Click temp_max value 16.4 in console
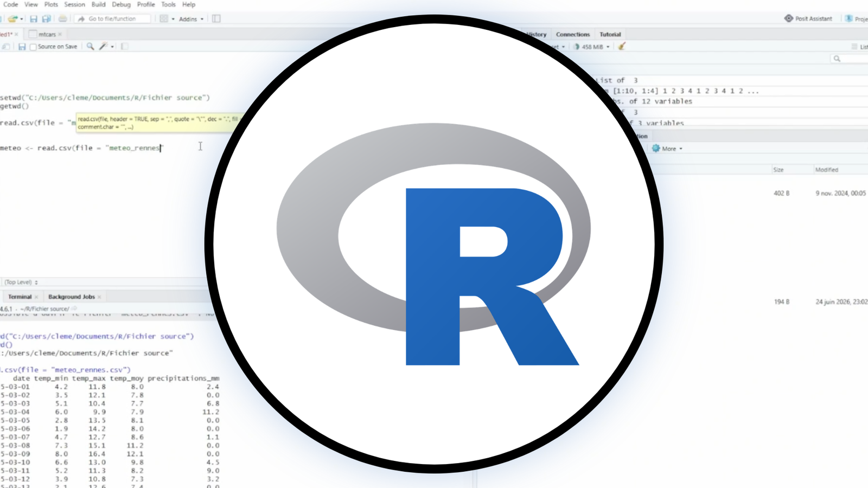 pos(97,454)
